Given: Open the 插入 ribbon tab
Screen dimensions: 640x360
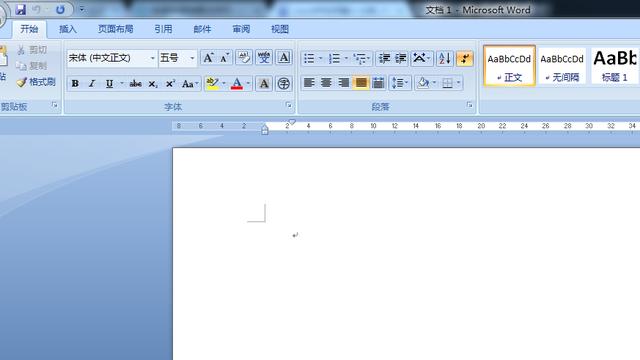Looking at the screenshot, I should pyautogui.click(x=68, y=29).
